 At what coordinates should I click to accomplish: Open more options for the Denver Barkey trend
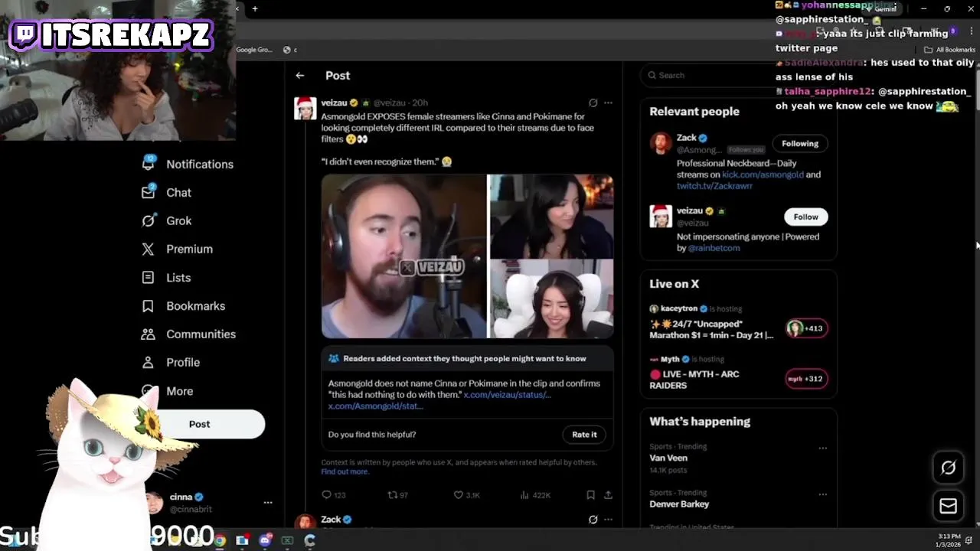click(822, 494)
